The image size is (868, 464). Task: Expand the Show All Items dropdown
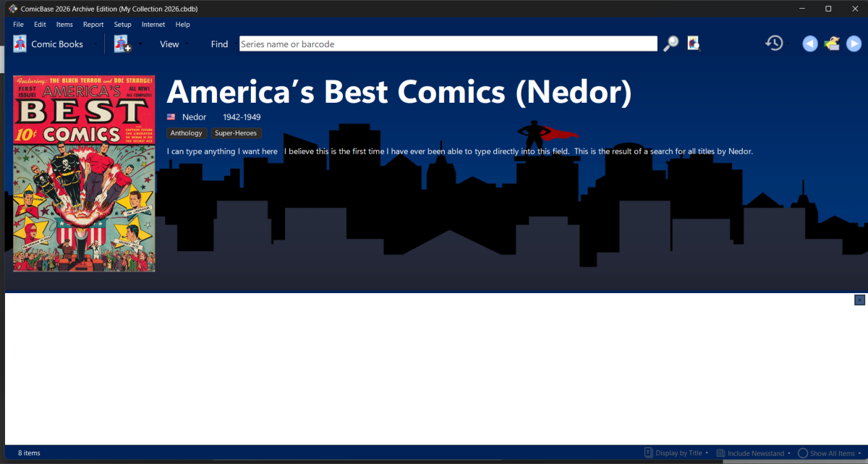pos(830,453)
